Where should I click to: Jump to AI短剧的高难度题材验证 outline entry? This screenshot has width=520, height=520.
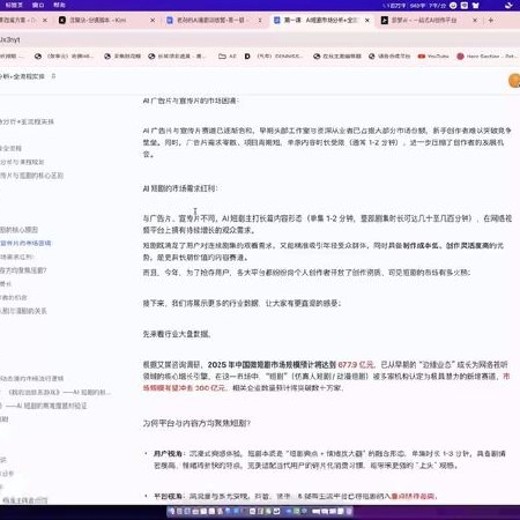45,406
